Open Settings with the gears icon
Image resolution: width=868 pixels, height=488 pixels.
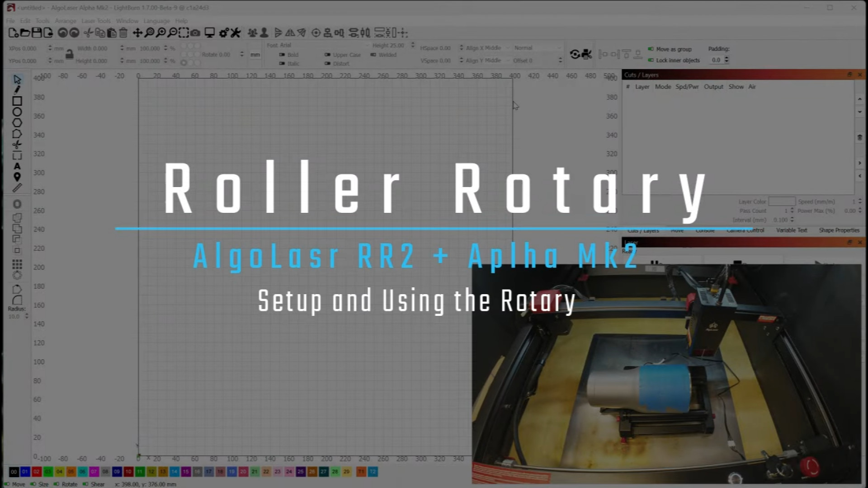tap(223, 33)
